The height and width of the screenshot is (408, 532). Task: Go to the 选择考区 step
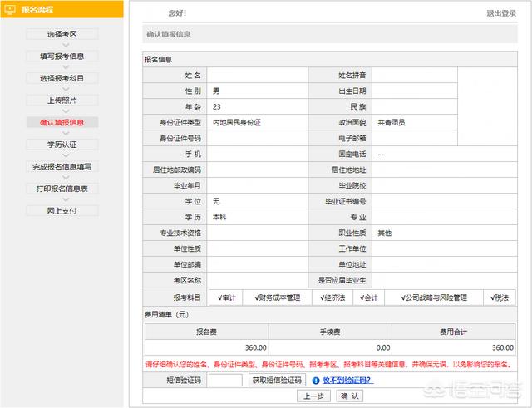tap(62, 34)
